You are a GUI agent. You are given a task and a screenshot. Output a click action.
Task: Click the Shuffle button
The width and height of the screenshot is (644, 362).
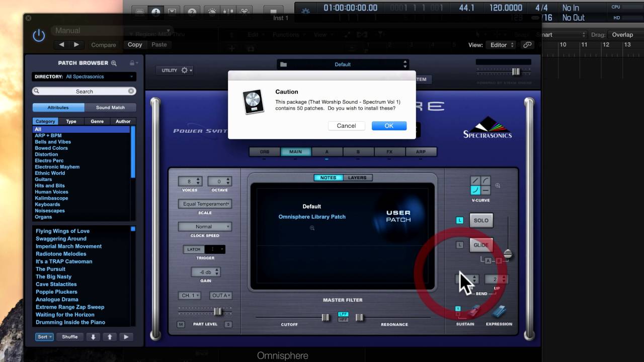pos(70,337)
